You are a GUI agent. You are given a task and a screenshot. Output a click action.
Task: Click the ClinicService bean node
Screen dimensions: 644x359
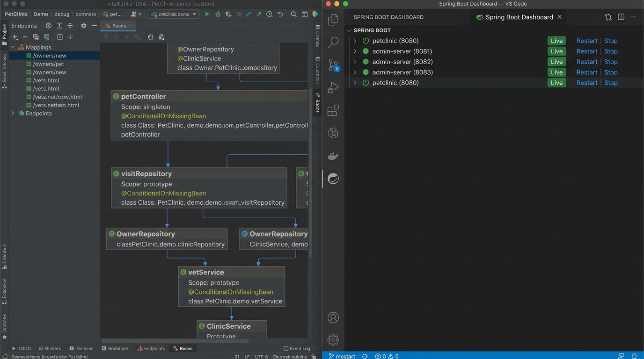(232, 330)
